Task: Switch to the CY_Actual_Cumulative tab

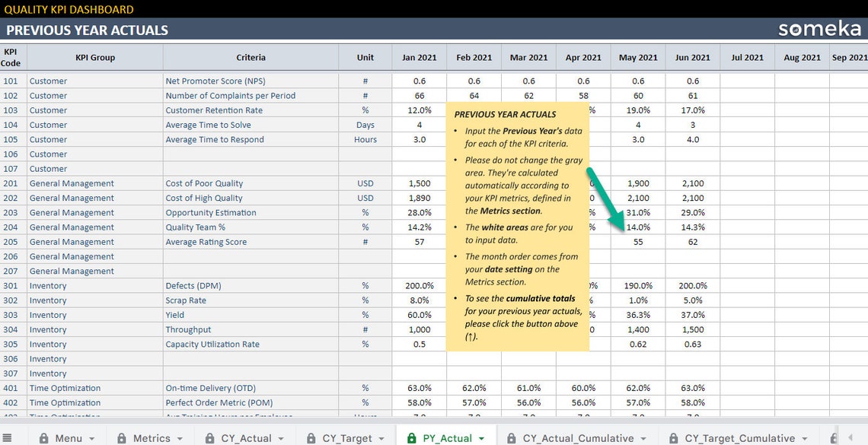Action: [x=575, y=437]
